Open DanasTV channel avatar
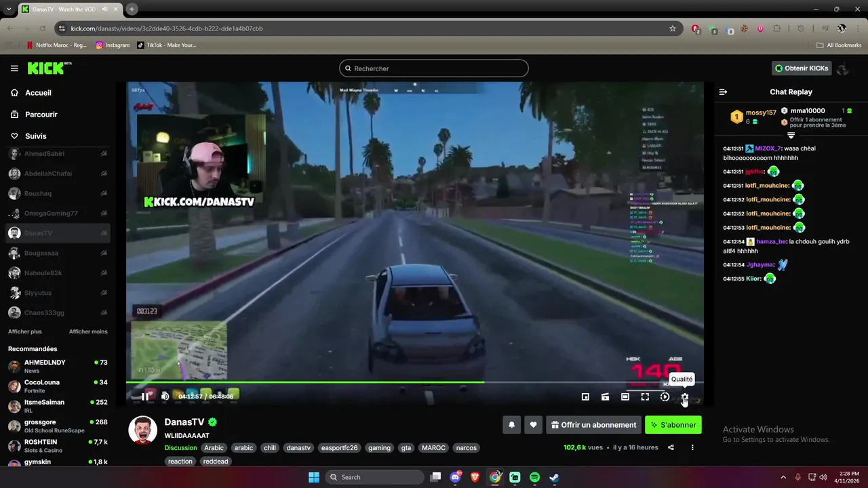 click(x=143, y=430)
